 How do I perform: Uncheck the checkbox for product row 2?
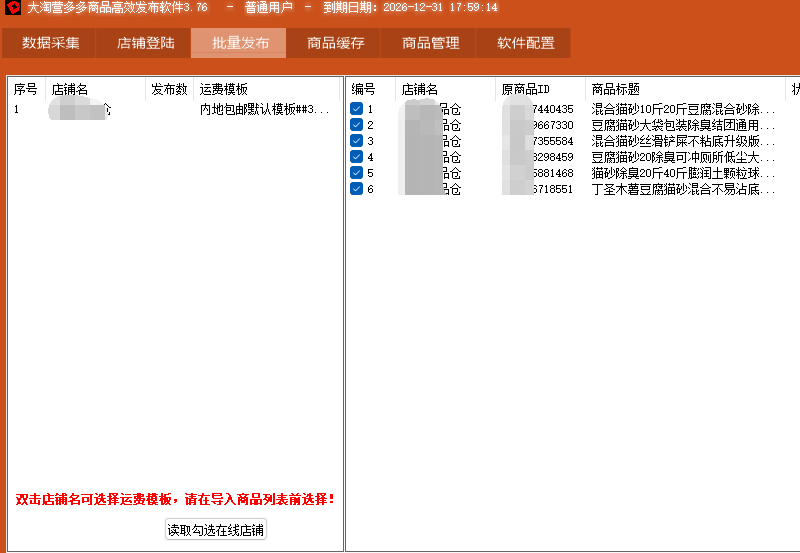[x=357, y=124]
